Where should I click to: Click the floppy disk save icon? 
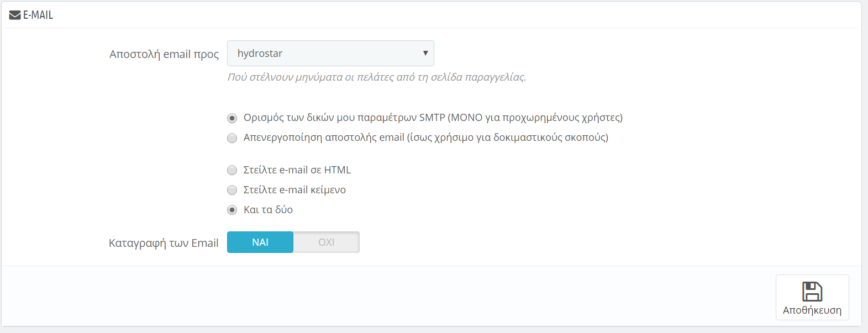pos(812,291)
